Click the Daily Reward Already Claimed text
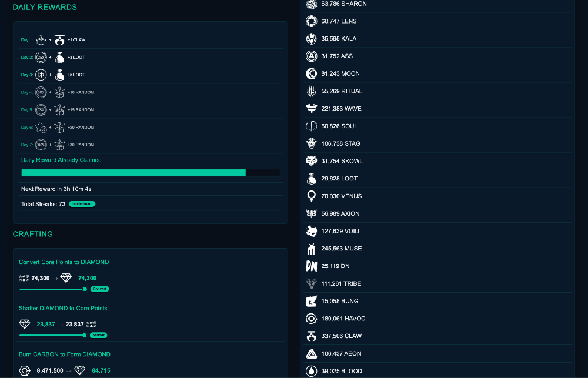The width and height of the screenshot is (588, 378). click(x=61, y=160)
